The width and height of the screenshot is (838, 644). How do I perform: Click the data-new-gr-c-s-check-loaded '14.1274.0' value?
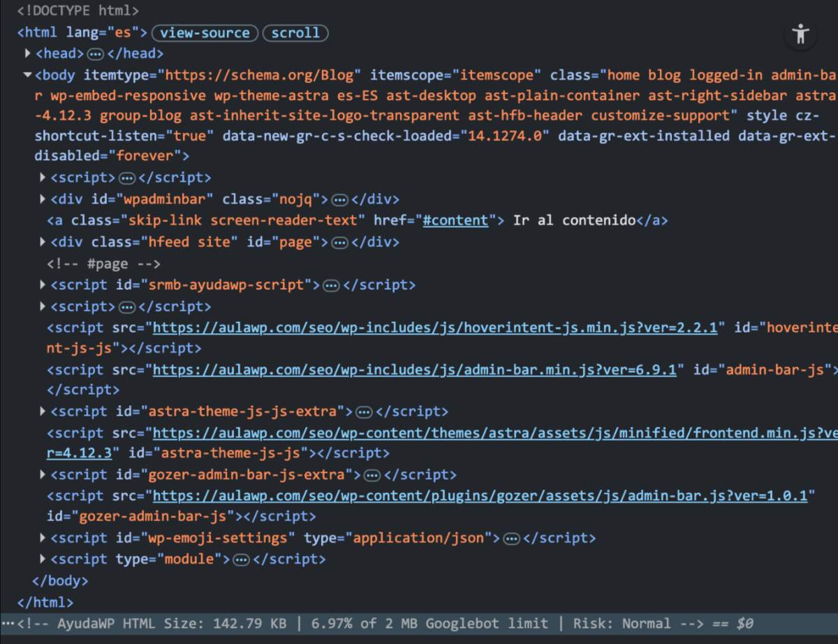(505, 136)
